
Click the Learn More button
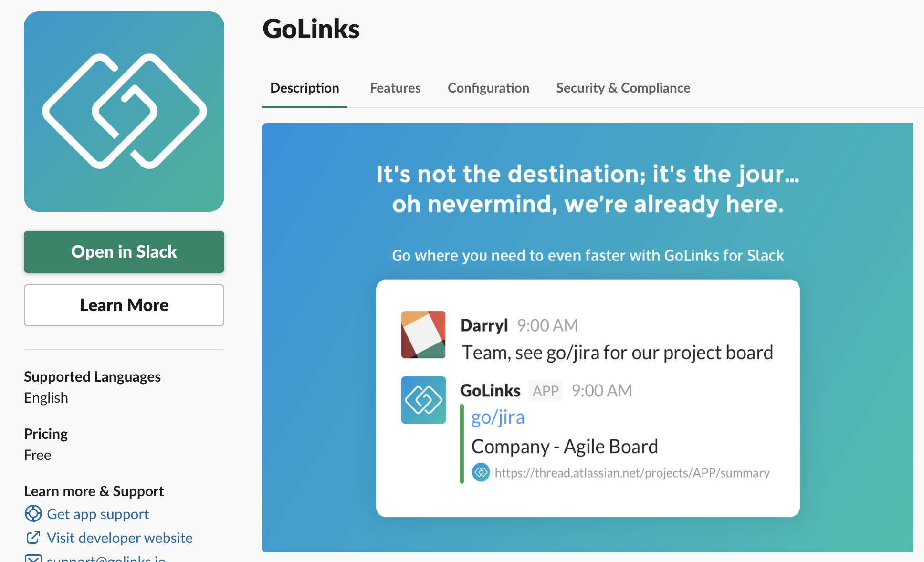pyautogui.click(x=124, y=305)
